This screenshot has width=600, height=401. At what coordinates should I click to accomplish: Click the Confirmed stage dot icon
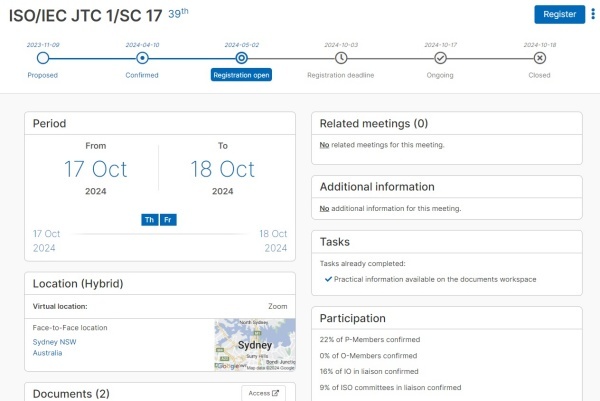(142, 58)
